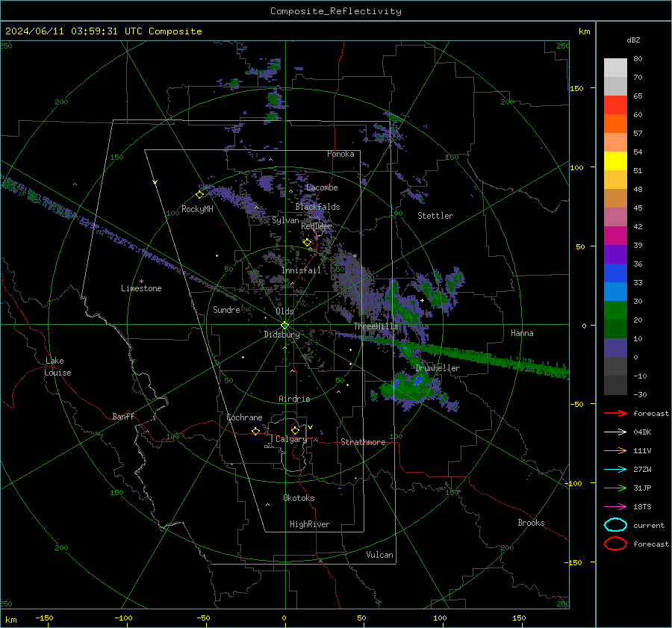Image resolution: width=672 pixels, height=628 pixels.
Task: Click the ThreeHills town label
Action: point(376,326)
